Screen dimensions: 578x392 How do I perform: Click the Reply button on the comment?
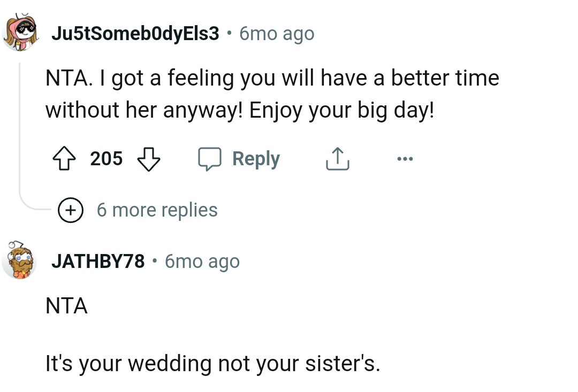click(256, 158)
